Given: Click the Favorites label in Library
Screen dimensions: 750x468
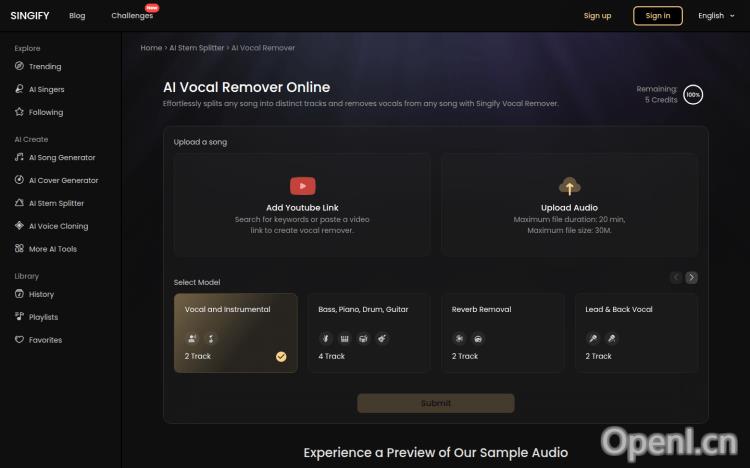Looking at the screenshot, I should click(x=45, y=340).
